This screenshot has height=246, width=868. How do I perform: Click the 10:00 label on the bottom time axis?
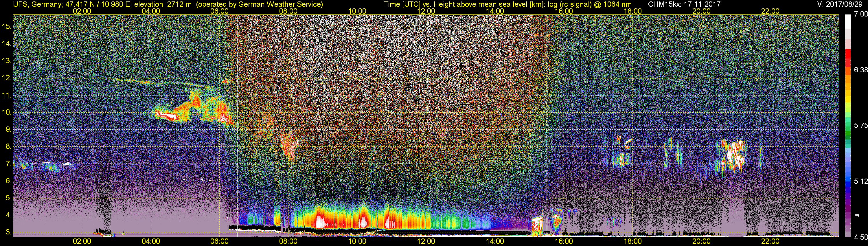point(357,241)
